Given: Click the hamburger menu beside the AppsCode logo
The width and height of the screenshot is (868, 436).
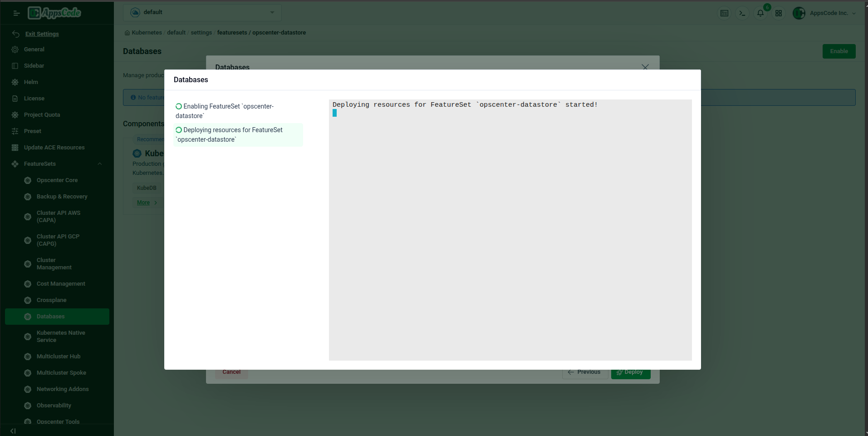Looking at the screenshot, I should pyautogui.click(x=16, y=13).
